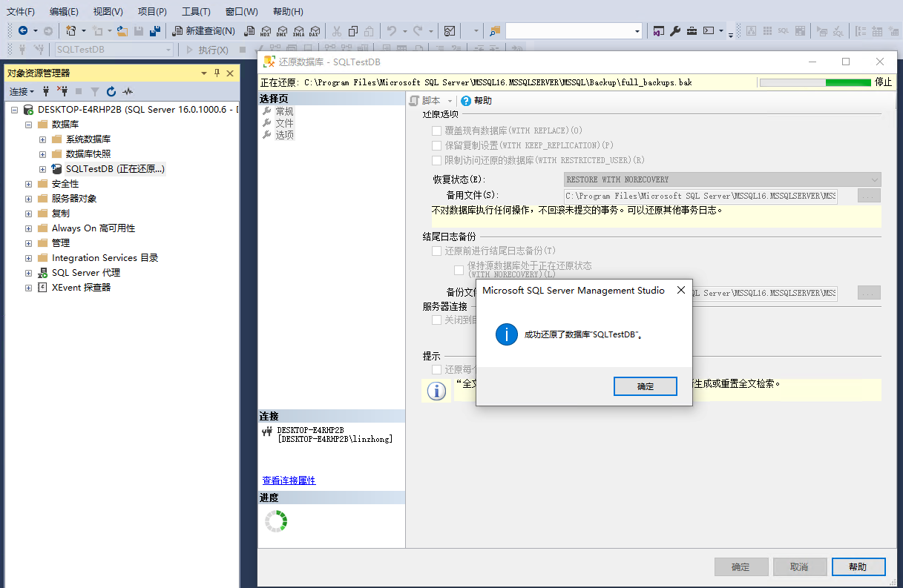This screenshot has width=903, height=588.
Task: Click the Object Explorer filter icon
Action: coord(95,91)
